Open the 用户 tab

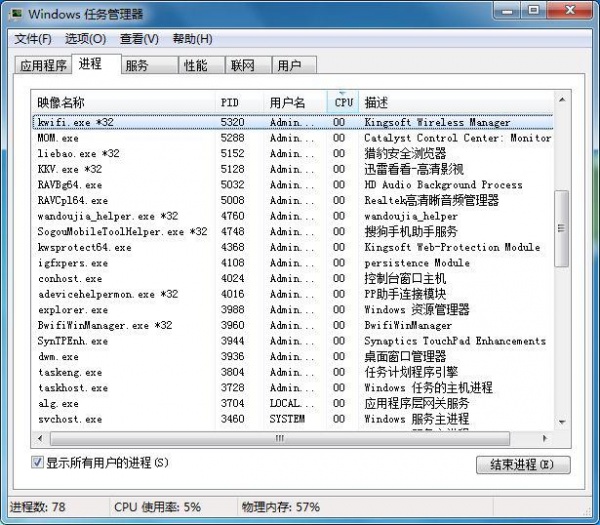tap(294, 65)
